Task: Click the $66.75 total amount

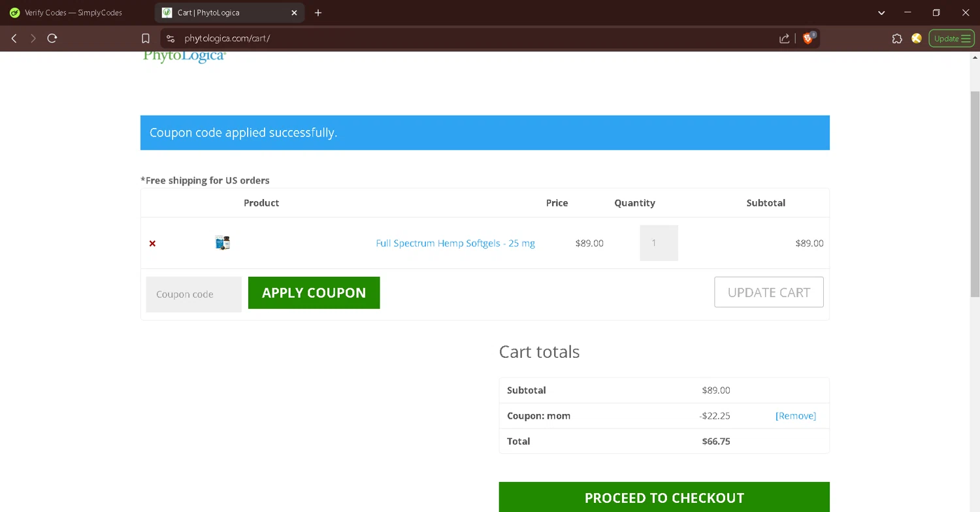Action: coord(716,441)
